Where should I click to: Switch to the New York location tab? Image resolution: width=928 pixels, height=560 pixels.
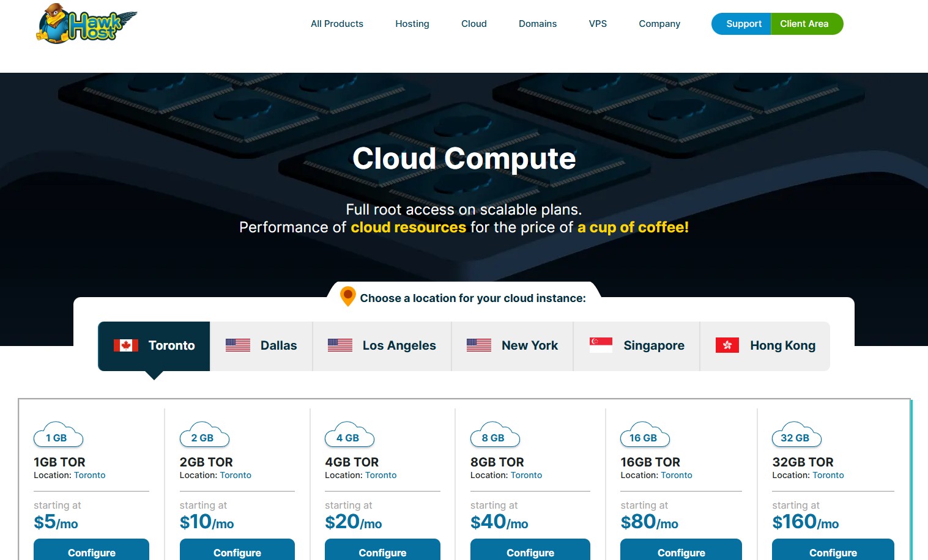[513, 346]
